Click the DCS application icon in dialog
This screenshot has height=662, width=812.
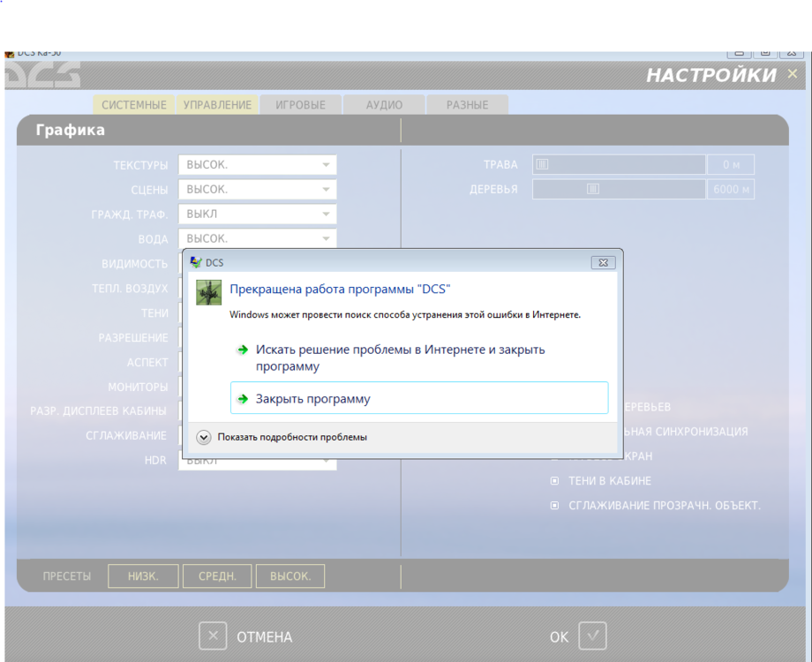pos(208,292)
